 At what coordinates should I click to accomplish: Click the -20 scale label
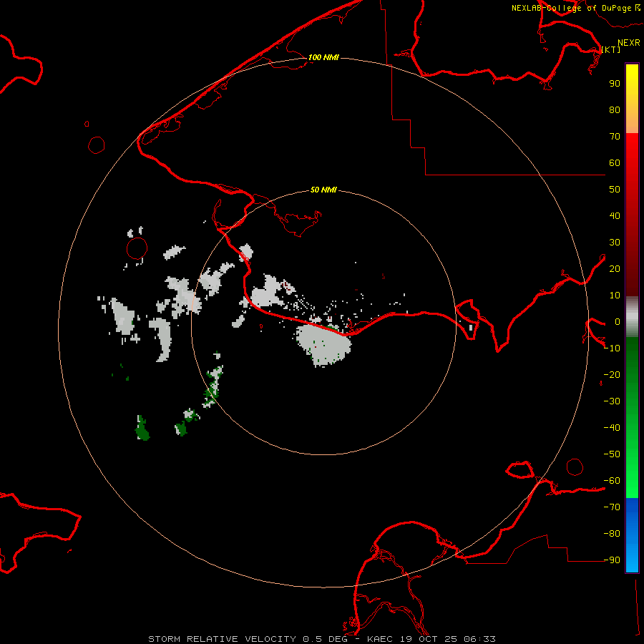point(612,374)
